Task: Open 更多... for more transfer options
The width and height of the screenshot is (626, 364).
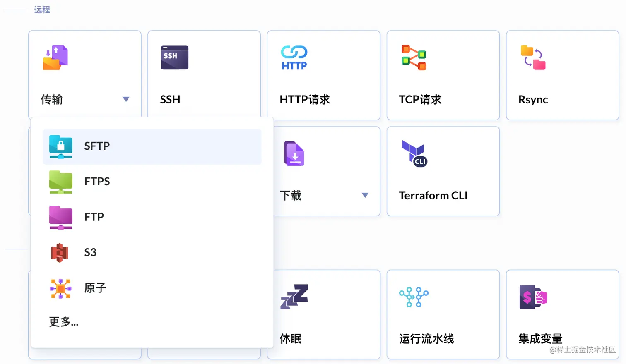Action: 64,322
